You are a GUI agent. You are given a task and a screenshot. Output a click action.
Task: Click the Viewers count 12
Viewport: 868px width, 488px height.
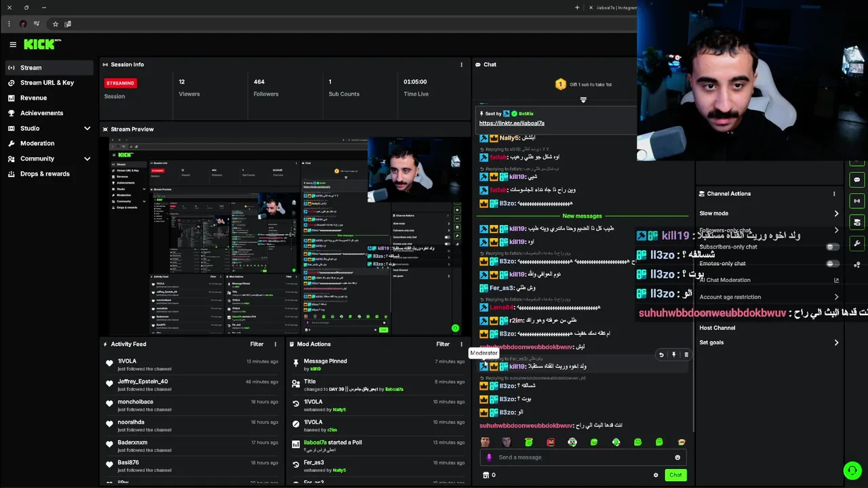tap(182, 82)
